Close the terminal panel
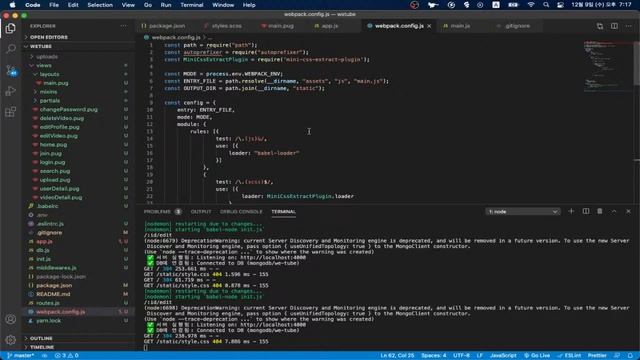640x360 pixels. [x=628, y=211]
